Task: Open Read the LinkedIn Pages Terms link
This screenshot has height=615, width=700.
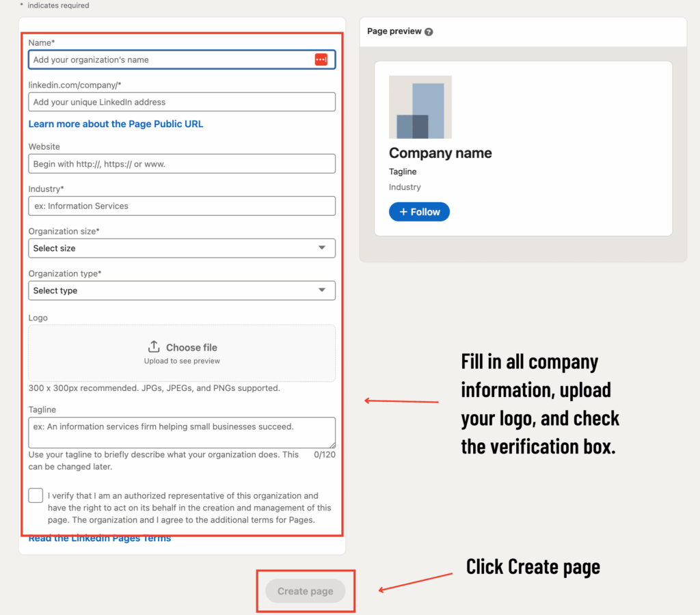Action: click(x=100, y=538)
